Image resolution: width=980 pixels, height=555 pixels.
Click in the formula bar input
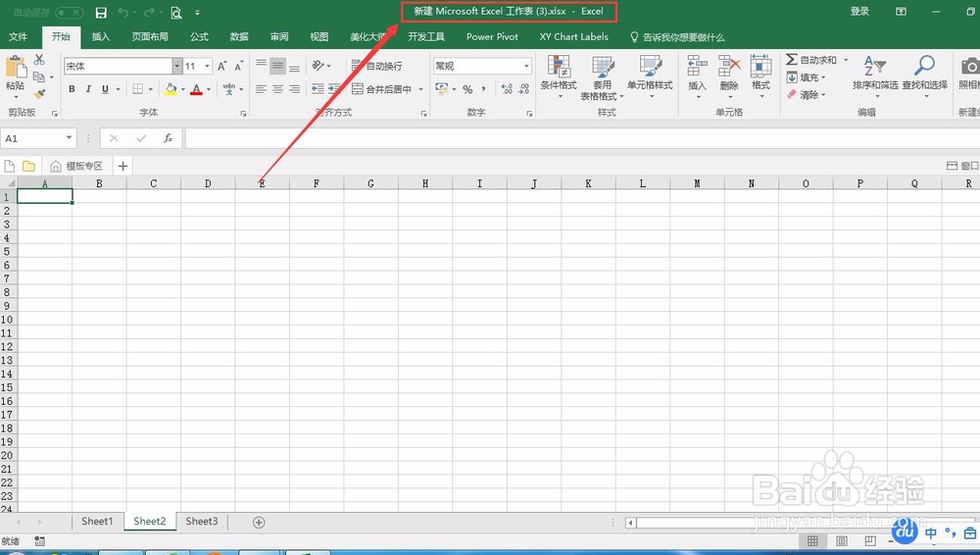[581, 138]
